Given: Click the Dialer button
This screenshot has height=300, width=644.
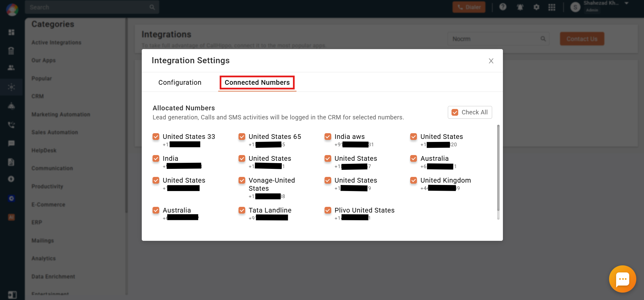Looking at the screenshot, I should 469,7.
